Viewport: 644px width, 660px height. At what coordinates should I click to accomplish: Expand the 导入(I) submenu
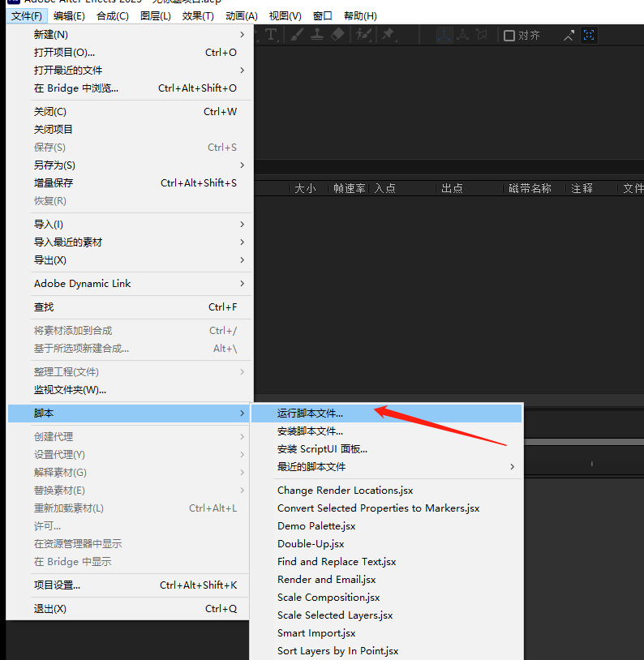click(130, 224)
